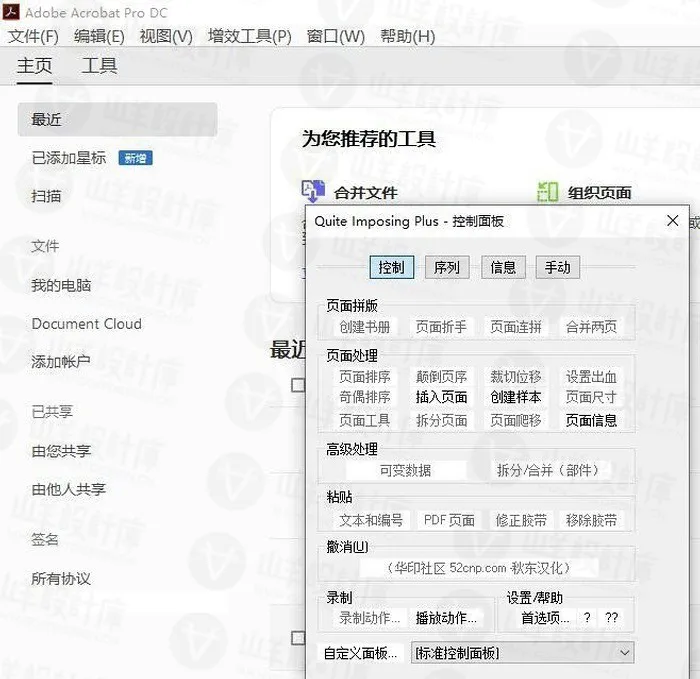700x679 pixels.
Task: Open the 文件(F) menu
Action: coord(34,36)
